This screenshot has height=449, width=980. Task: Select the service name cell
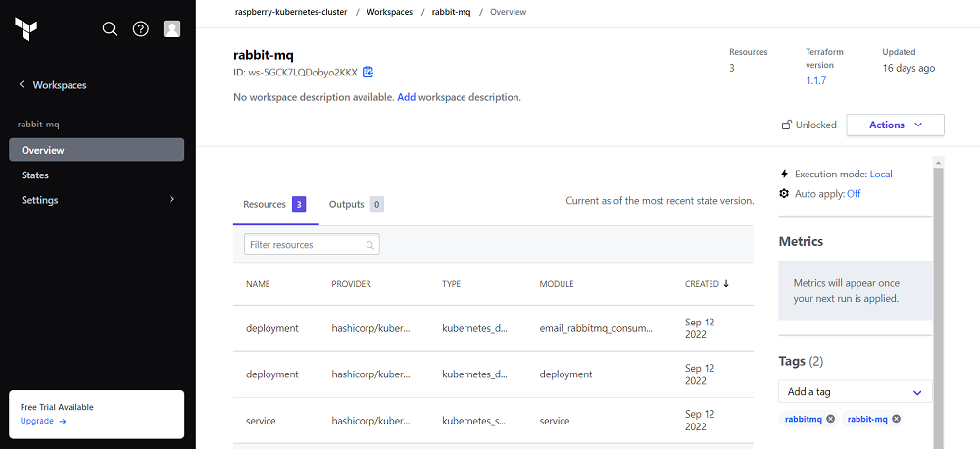tap(261, 421)
